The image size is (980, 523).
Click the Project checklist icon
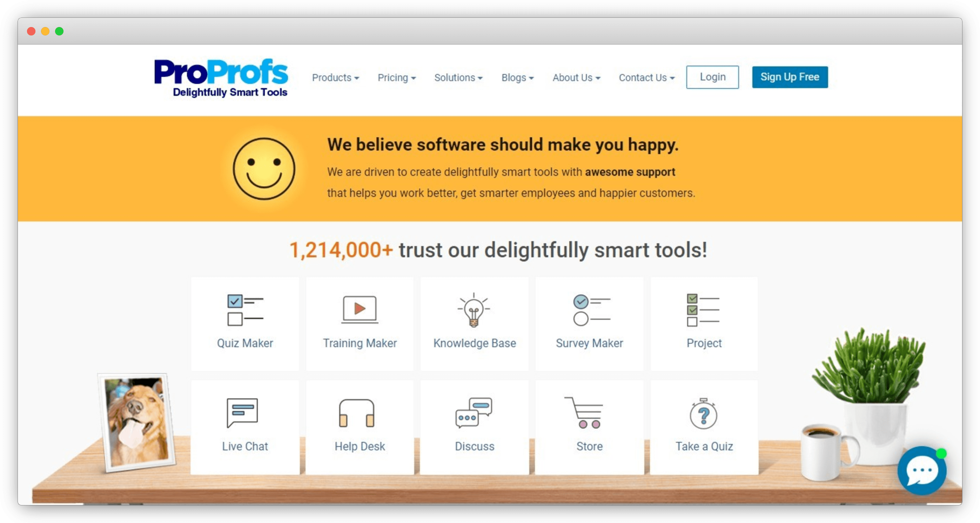click(x=703, y=310)
